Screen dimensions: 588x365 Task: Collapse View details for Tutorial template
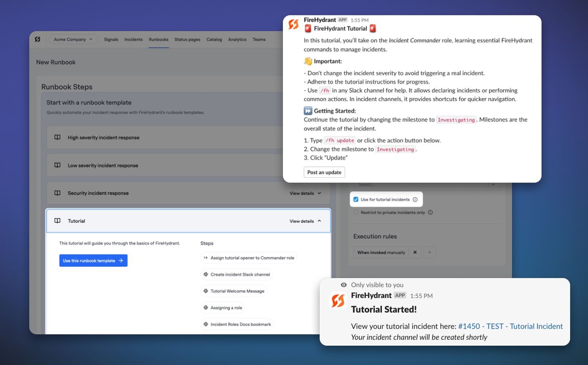click(x=305, y=221)
